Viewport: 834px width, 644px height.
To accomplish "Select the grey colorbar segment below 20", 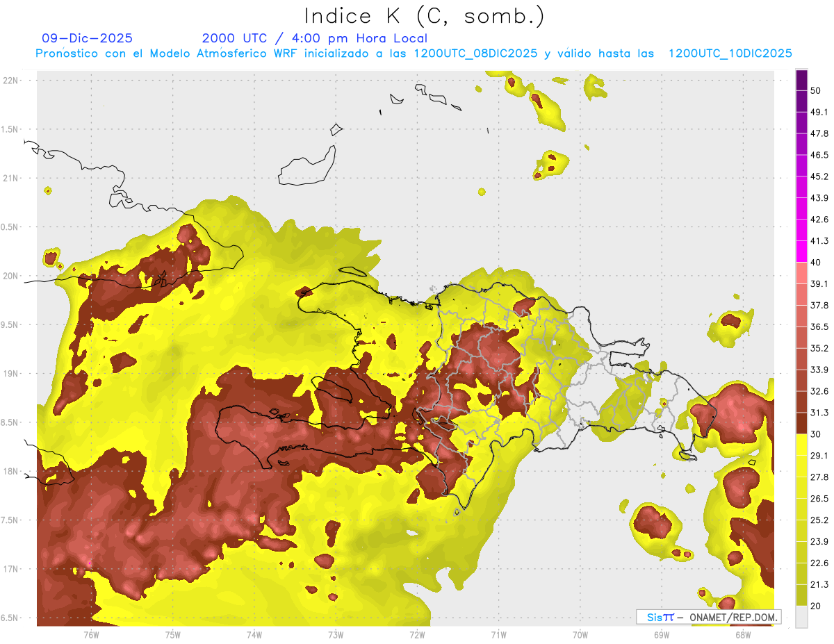I will click(x=801, y=617).
